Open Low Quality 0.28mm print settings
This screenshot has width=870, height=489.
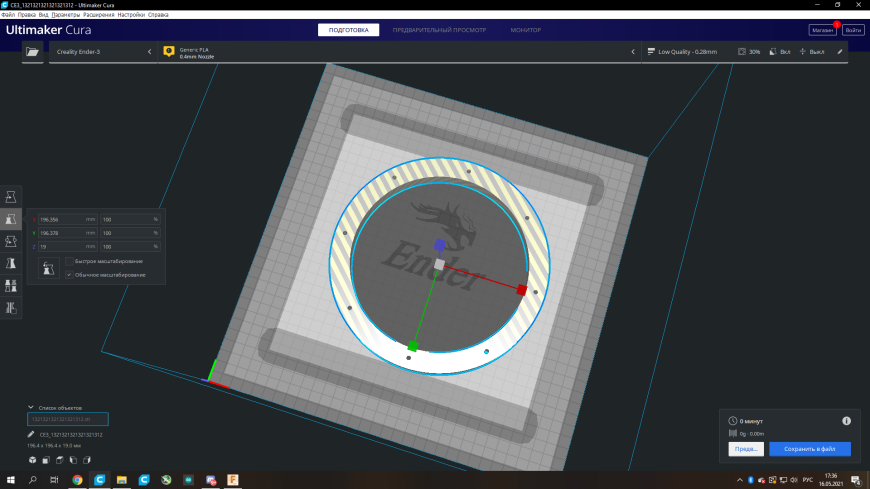745,52
